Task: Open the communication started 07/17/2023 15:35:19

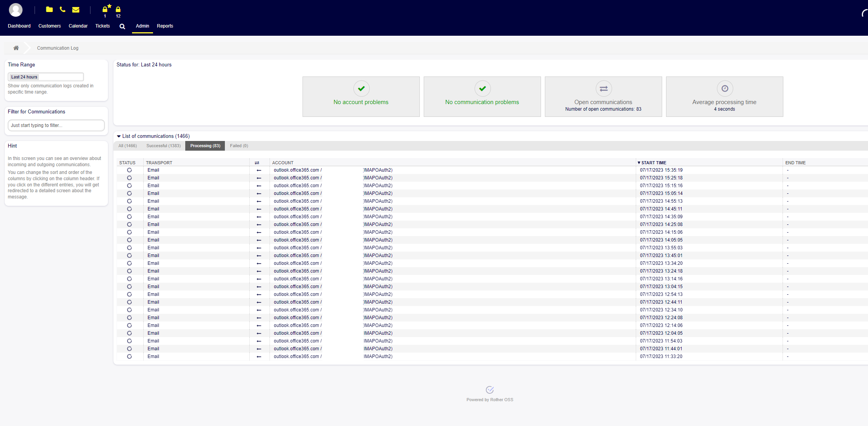Action: [x=661, y=170]
